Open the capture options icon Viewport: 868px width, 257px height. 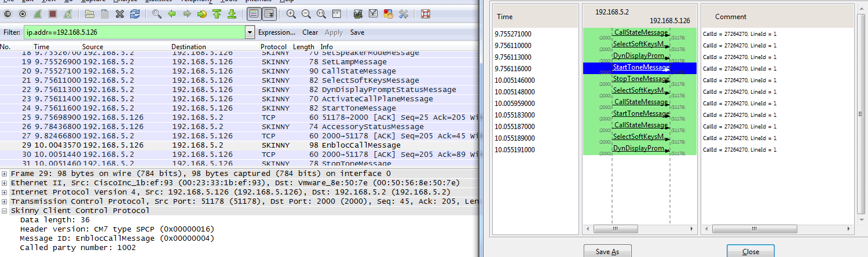pyautogui.click(x=23, y=13)
